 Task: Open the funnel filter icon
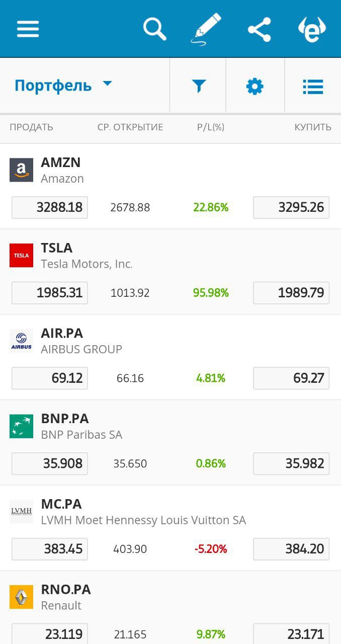(x=199, y=87)
